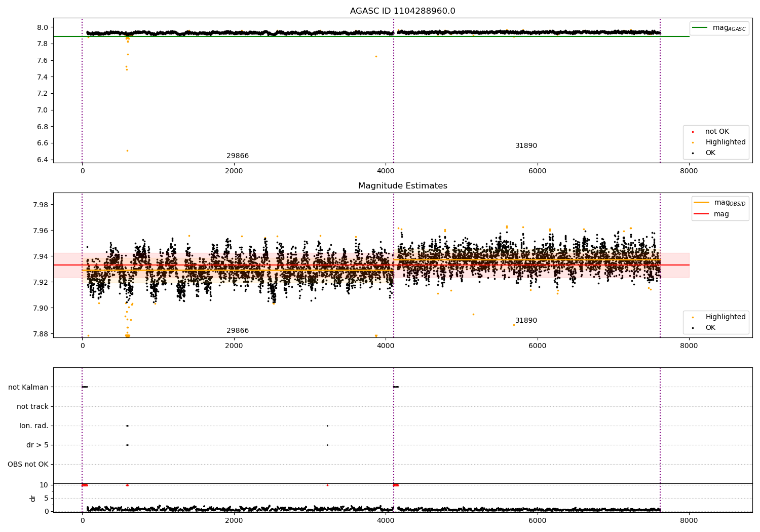
Task: Select the mag AGASC legend entry in top plot
Action: (x=719, y=28)
